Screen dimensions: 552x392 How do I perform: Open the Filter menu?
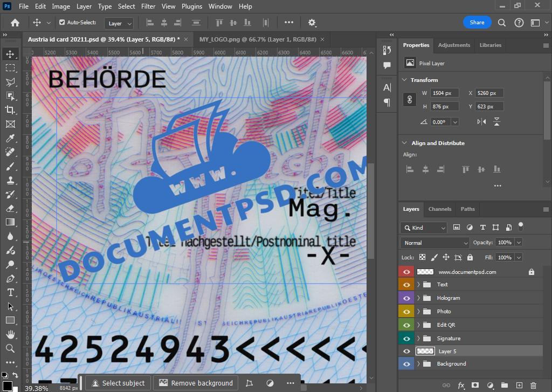point(148,6)
